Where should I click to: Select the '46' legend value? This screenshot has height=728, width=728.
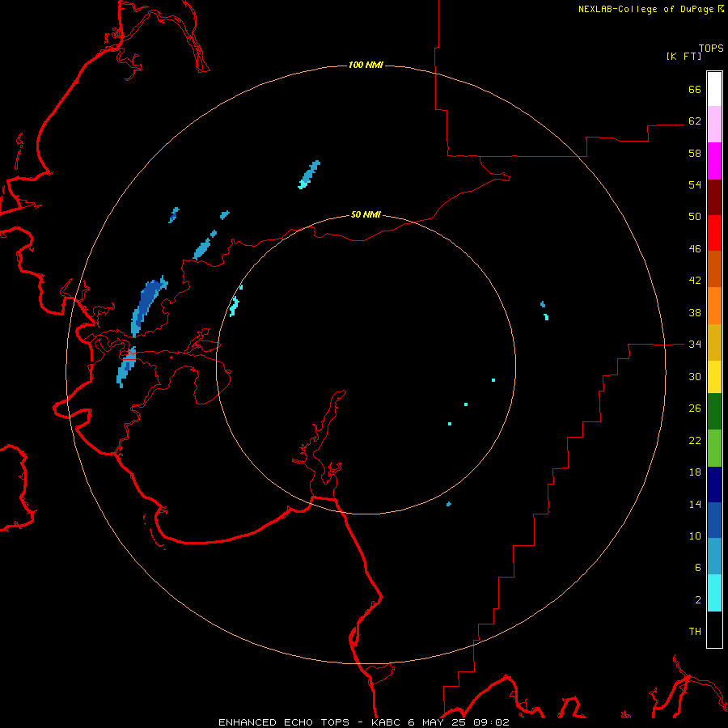695,249
